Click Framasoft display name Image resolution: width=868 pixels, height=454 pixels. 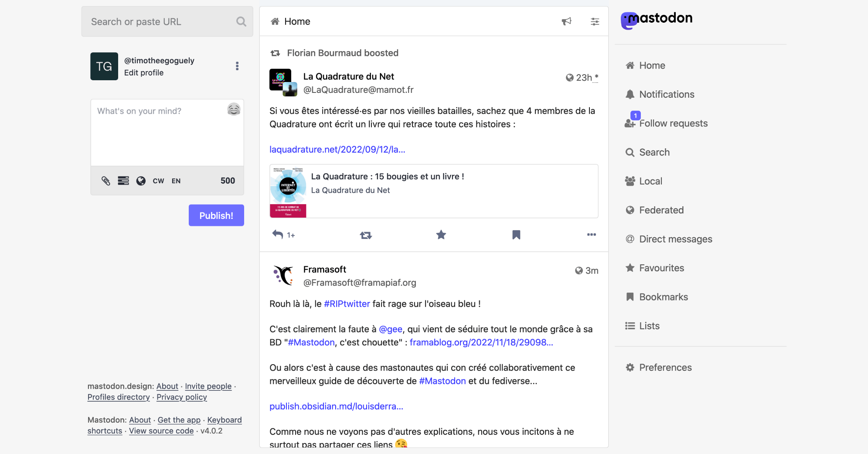point(325,270)
